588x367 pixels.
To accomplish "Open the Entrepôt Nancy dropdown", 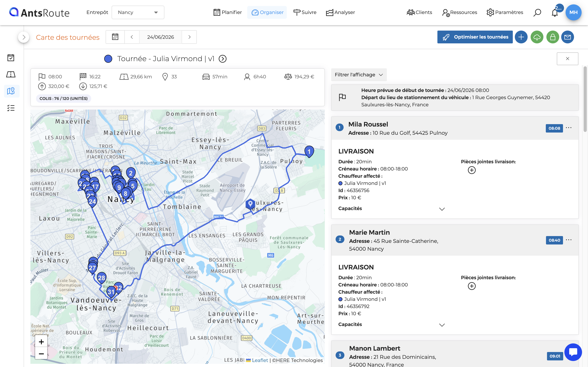I will 138,12.
